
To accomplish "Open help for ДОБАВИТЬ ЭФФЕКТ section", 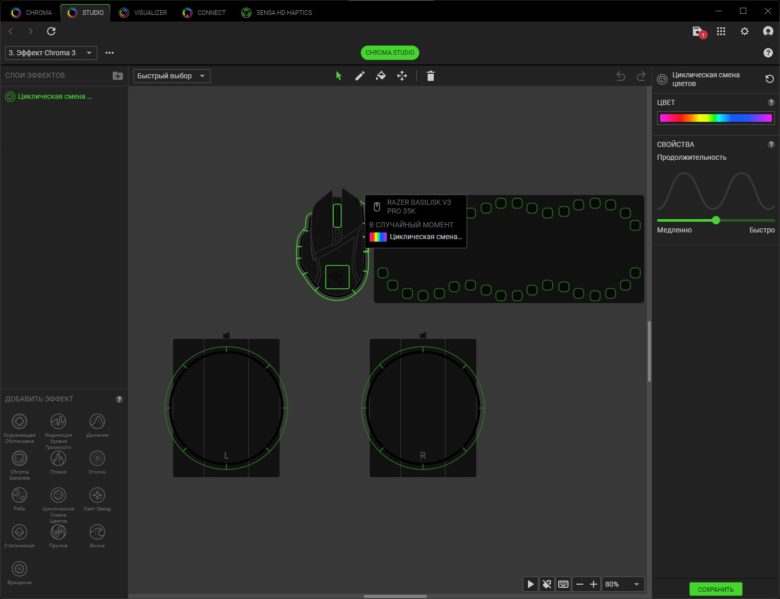I will pos(119,399).
